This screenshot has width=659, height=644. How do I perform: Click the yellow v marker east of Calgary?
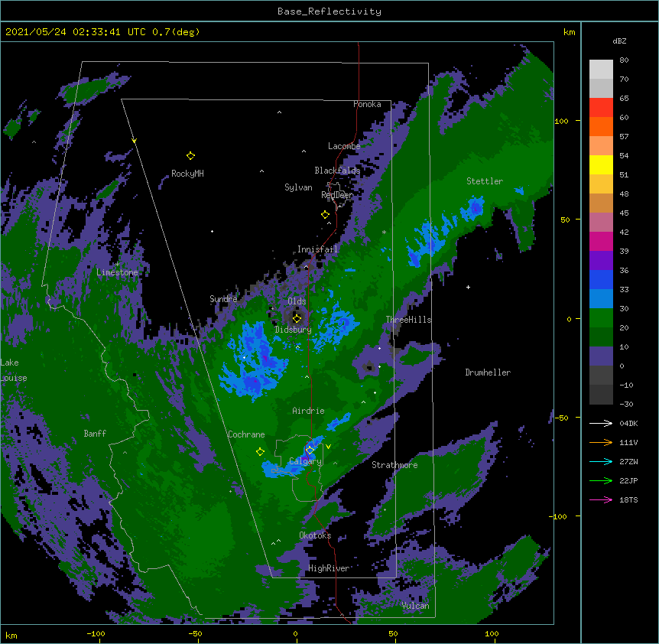[328, 447]
